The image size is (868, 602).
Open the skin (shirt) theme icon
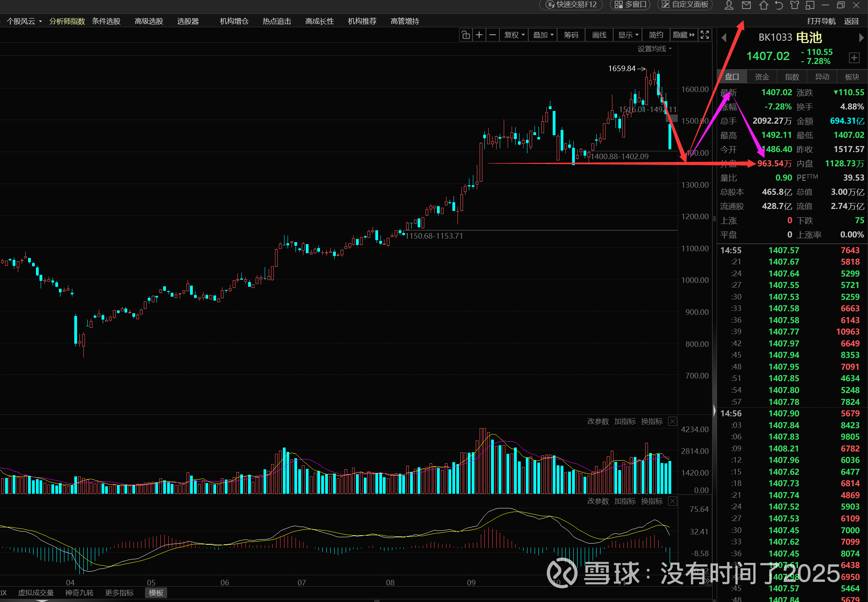coord(795,5)
